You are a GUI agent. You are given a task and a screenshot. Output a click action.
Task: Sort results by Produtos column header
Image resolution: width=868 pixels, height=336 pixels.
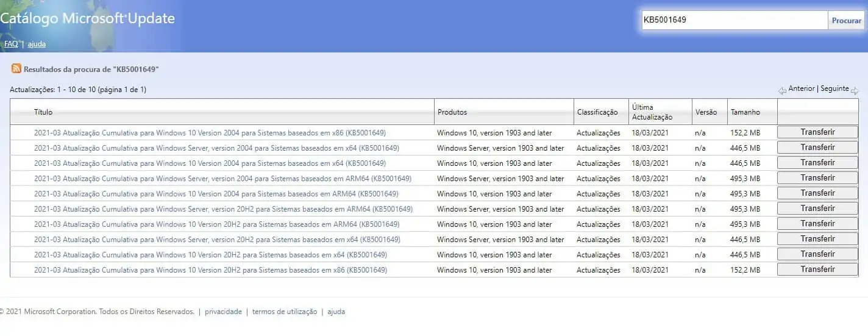[x=452, y=112]
